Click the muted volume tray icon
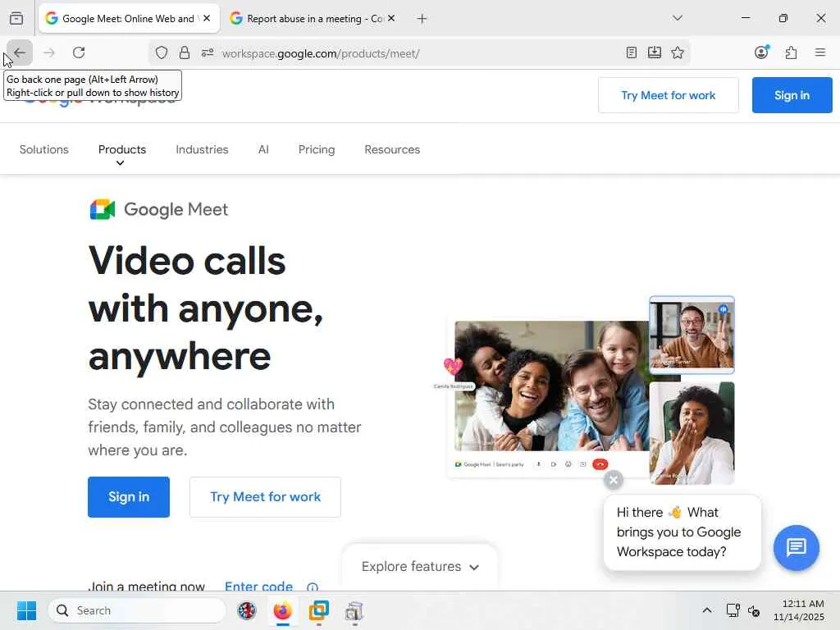The height and width of the screenshot is (630, 840). (754, 610)
